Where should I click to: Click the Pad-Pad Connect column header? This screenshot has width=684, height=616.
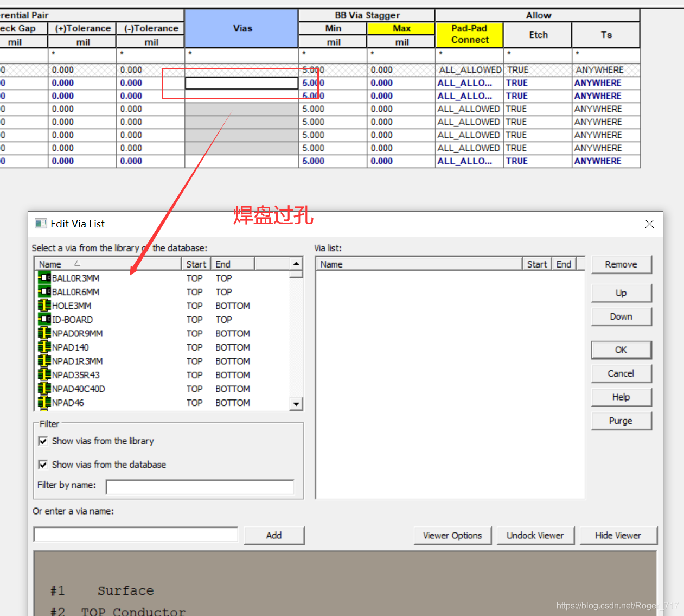469,34
